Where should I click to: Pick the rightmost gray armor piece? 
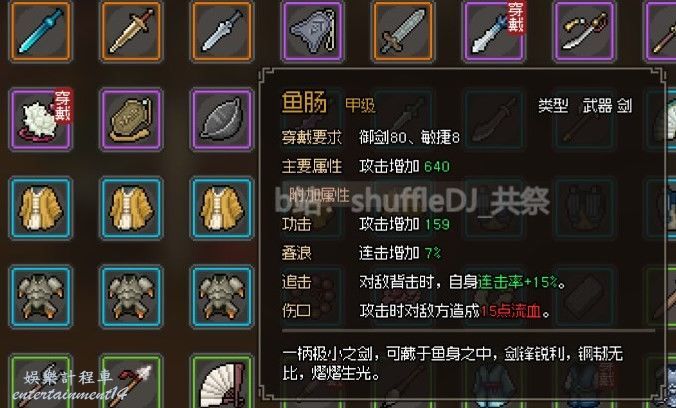[x=222, y=297]
